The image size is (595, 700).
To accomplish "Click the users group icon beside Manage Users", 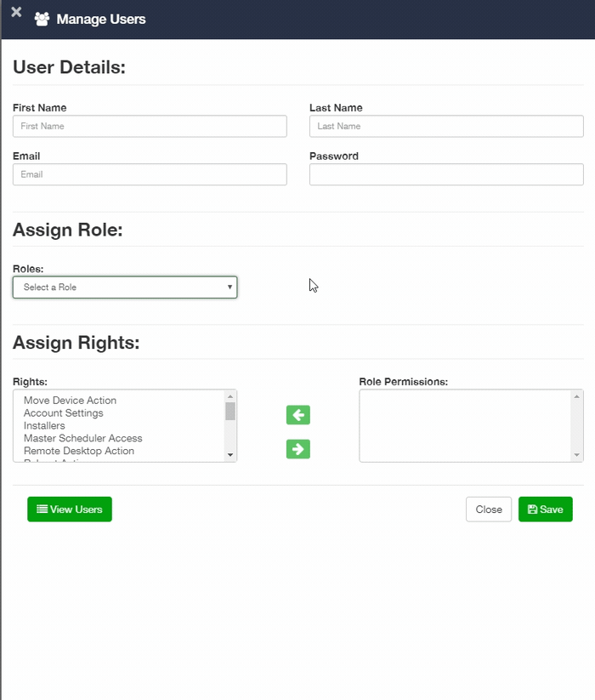I will coord(42,20).
